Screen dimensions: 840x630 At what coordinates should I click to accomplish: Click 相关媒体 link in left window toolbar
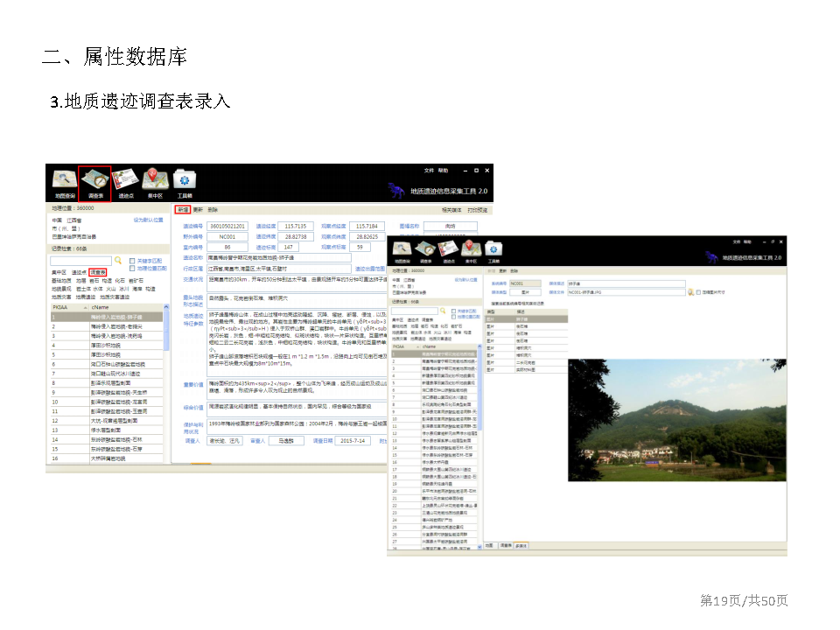451,210
